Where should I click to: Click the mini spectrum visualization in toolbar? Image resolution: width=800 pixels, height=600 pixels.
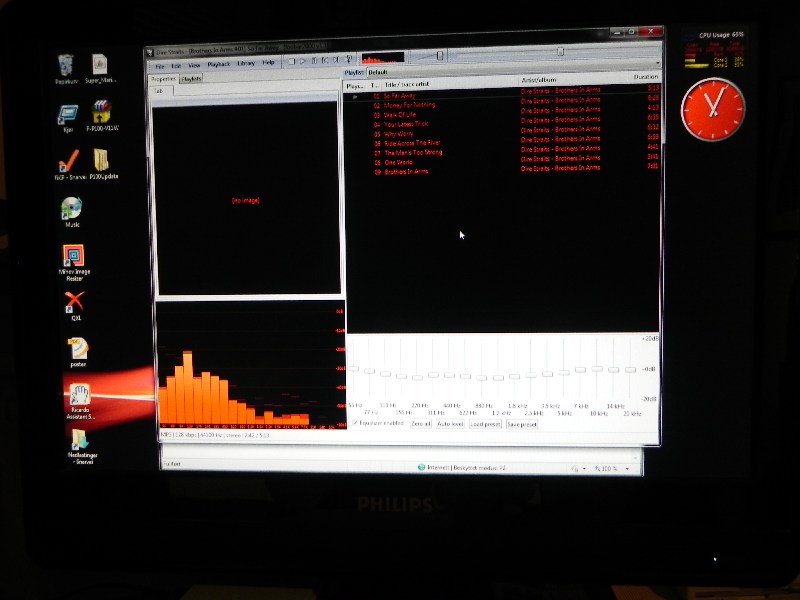click(383, 57)
